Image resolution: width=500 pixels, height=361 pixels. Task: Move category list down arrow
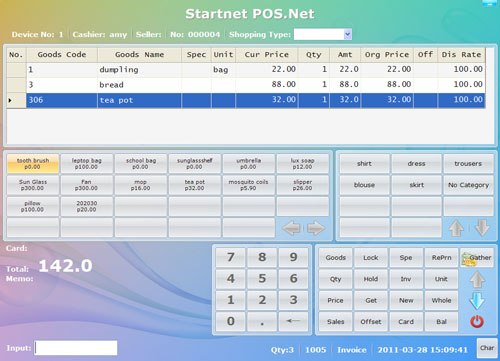pyautogui.click(x=482, y=228)
